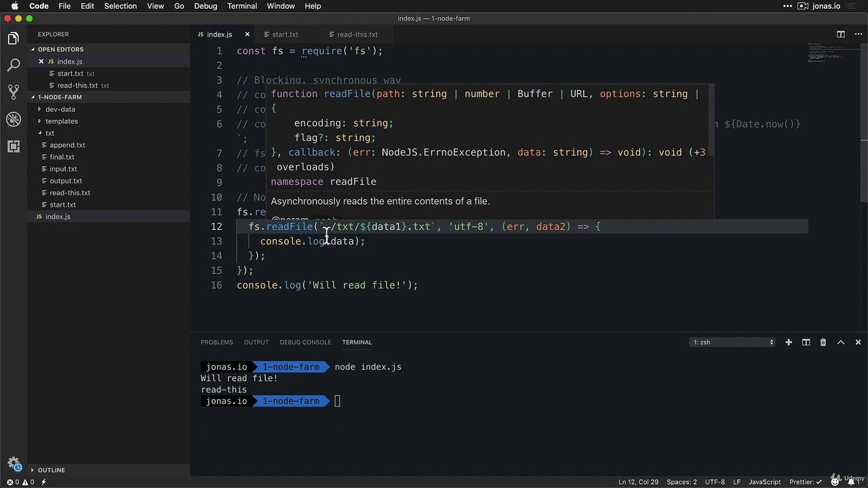Close the index.js editor tab
Image resolution: width=868 pixels, height=488 pixels.
click(x=247, y=34)
